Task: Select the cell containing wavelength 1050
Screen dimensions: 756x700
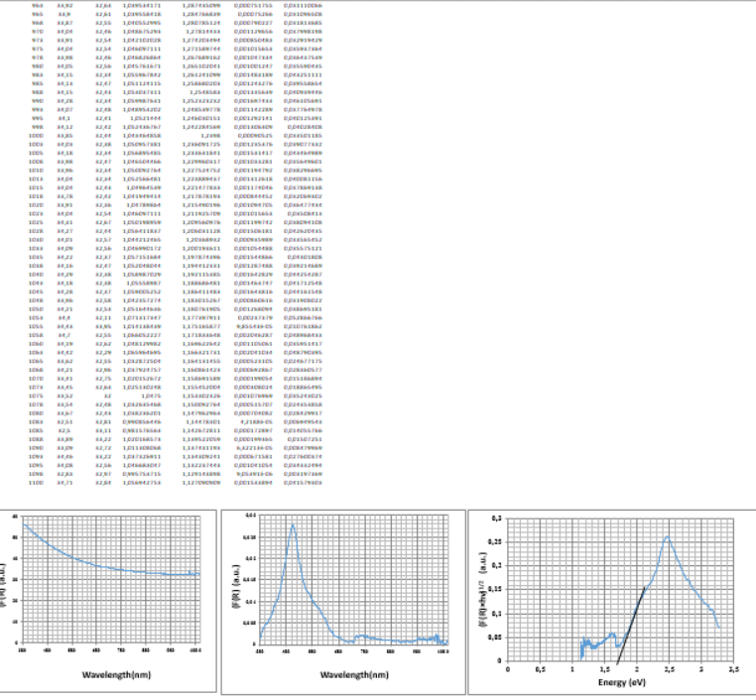Action: point(36,309)
